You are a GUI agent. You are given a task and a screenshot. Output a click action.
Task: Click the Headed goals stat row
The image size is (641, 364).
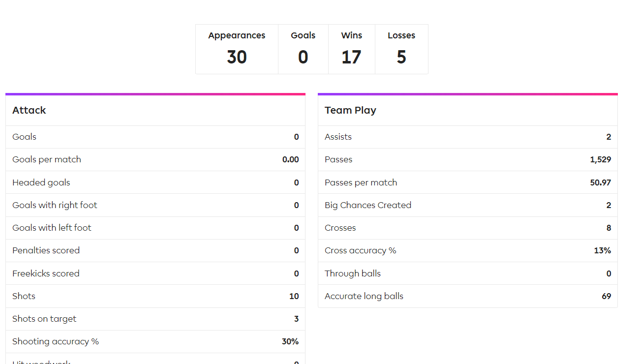(155, 182)
